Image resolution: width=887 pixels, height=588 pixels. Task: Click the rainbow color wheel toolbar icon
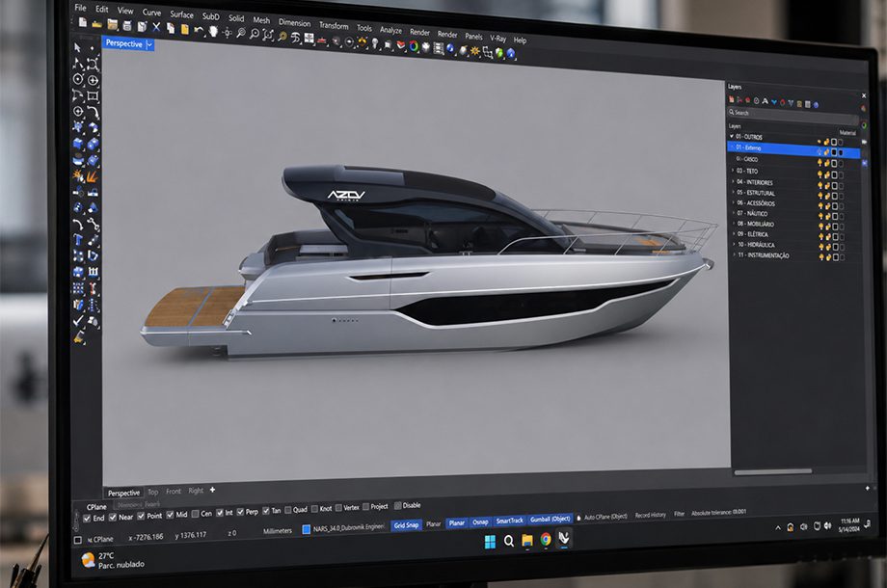coord(414,46)
